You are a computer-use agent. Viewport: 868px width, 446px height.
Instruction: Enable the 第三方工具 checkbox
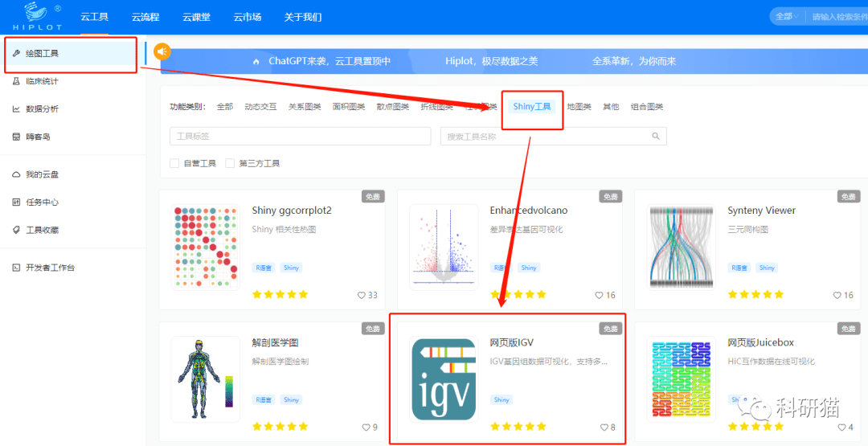(230, 164)
